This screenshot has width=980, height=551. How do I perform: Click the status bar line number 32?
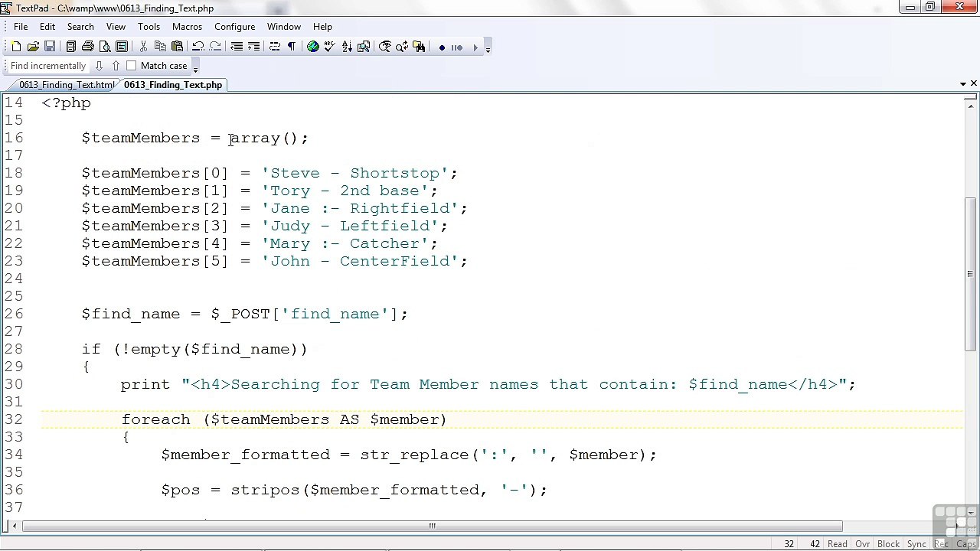[789, 544]
